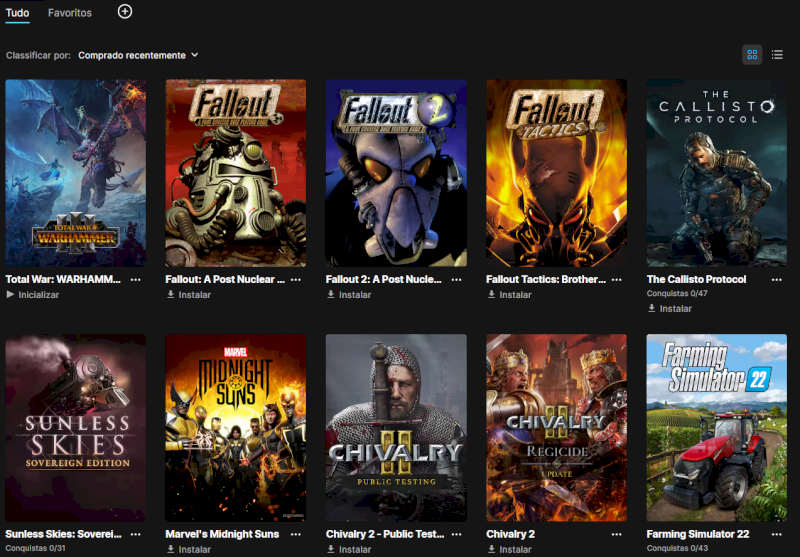Expand options menu for Chivalry 2
Viewport: 800px width, 557px height.
[616, 535]
